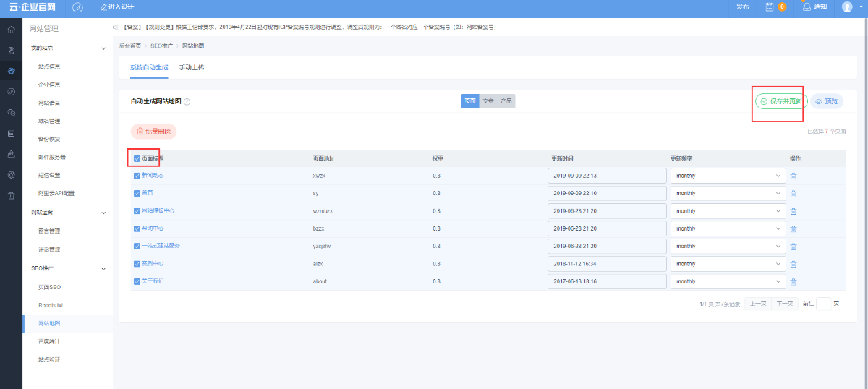Click the 批量删除 button
The height and width of the screenshot is (389, 868).
[153, 132]
